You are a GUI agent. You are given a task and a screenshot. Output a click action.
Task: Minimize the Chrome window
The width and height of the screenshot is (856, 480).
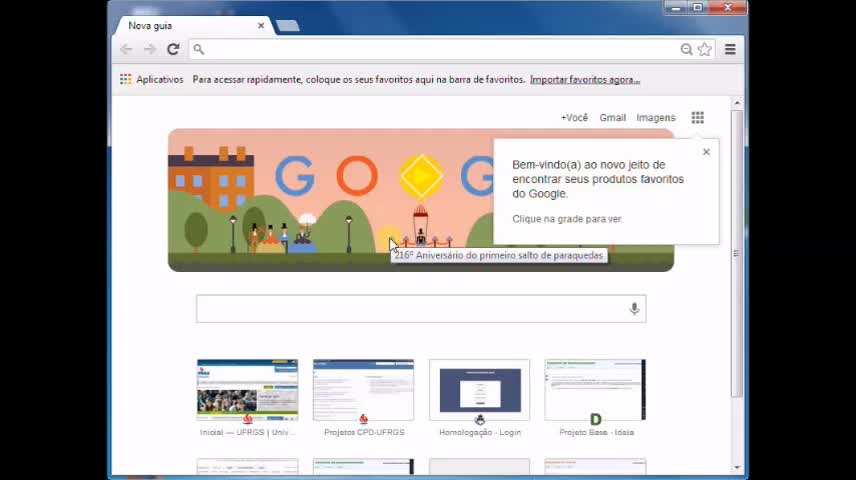coord(675,8)
